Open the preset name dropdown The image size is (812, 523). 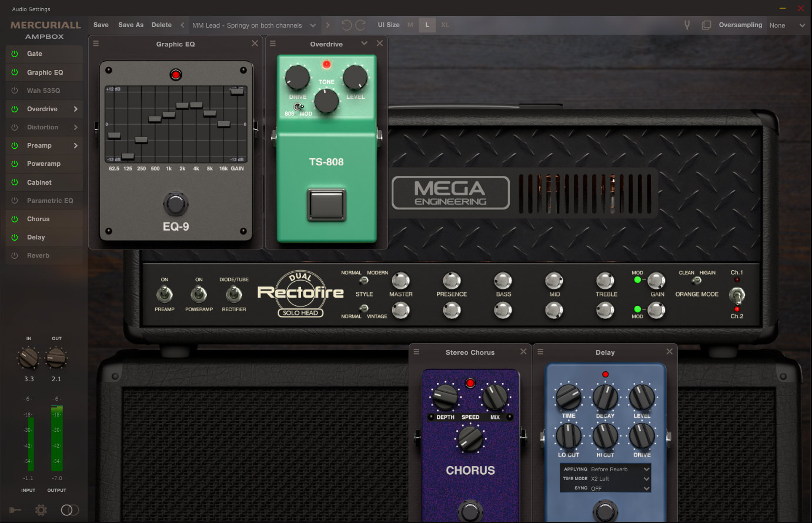(313, 25)
